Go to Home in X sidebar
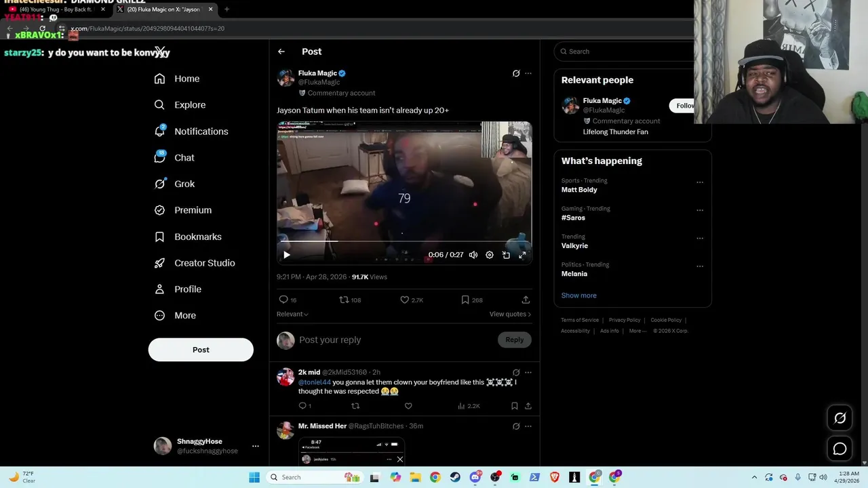The image size is (868, 488). pyautogui.click(x=176, y=79)
